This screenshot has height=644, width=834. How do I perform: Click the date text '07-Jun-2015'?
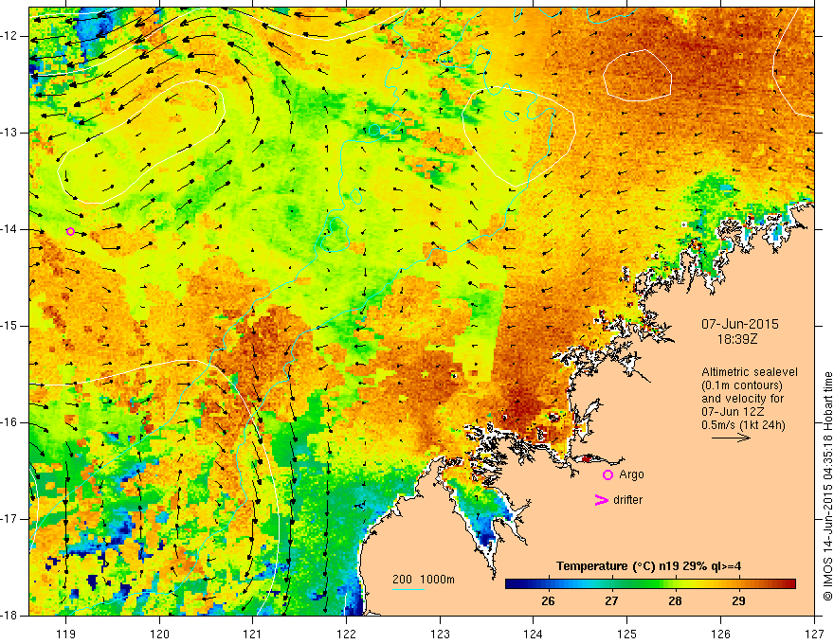tap(740, 324)
